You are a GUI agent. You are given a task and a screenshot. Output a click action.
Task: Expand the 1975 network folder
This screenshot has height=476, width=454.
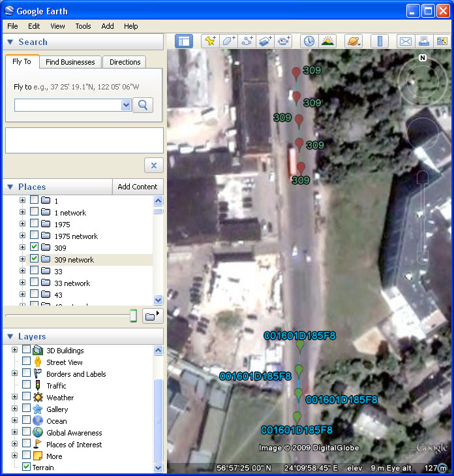point(22,236)
